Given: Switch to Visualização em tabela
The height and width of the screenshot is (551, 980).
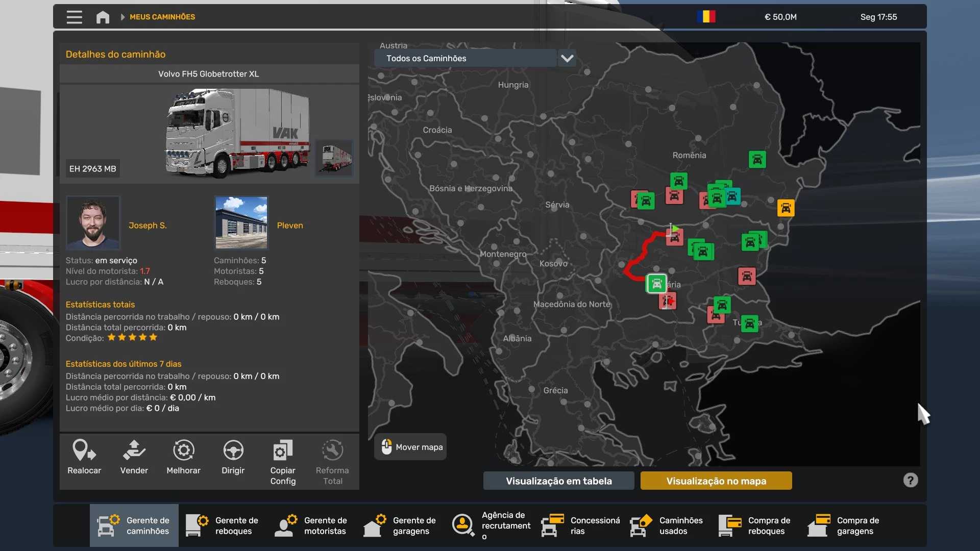Looking at the screenshot, I should (558, 481).
